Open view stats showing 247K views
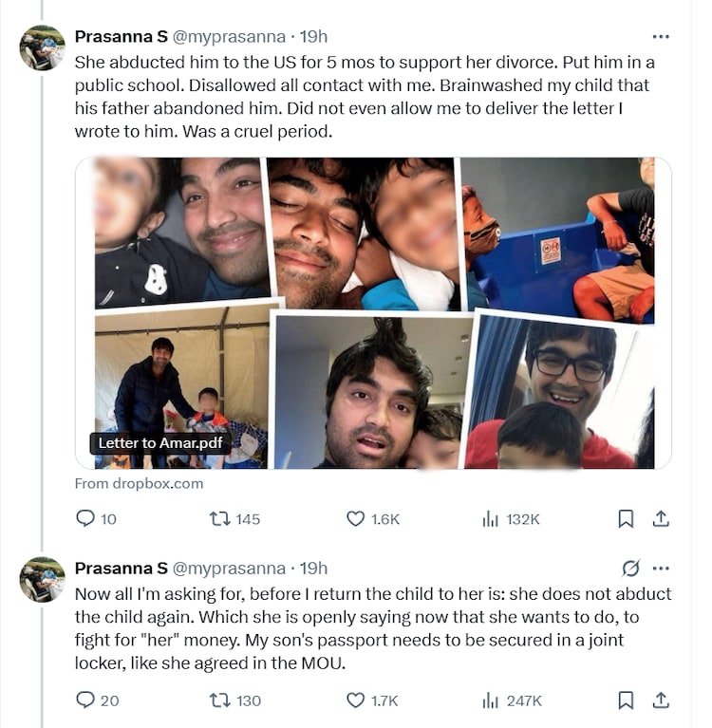 point(491,700)
